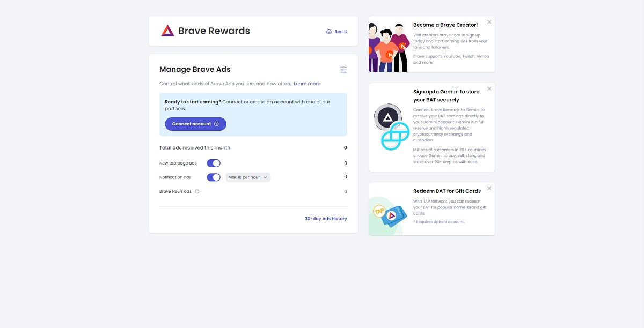Click the Reset refresh icon
Screen dimensions: 644x328
click(x=328, y=32)
